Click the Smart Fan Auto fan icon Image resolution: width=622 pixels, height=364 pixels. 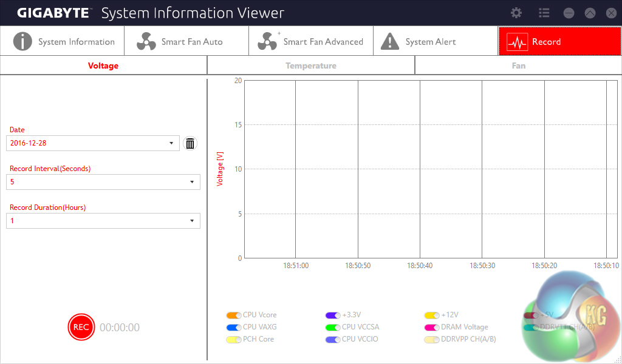[x=146, y=41]
